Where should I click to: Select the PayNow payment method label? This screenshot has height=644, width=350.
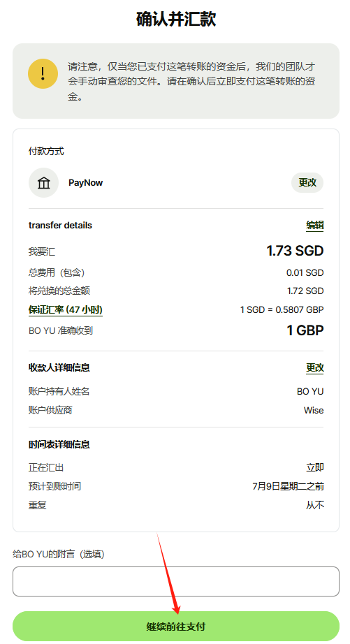tap(85, 183)
